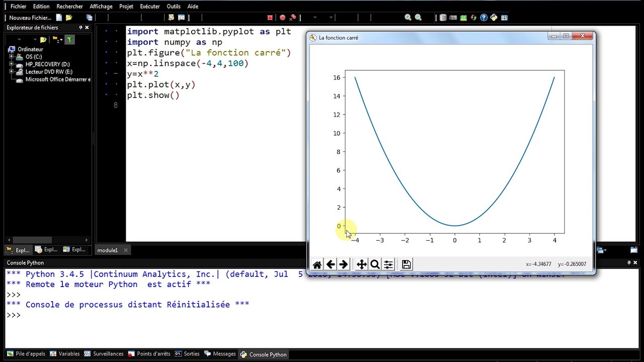The image size is (644, 362).
Task: Open the Outils menu
Action: click(174, 7)
